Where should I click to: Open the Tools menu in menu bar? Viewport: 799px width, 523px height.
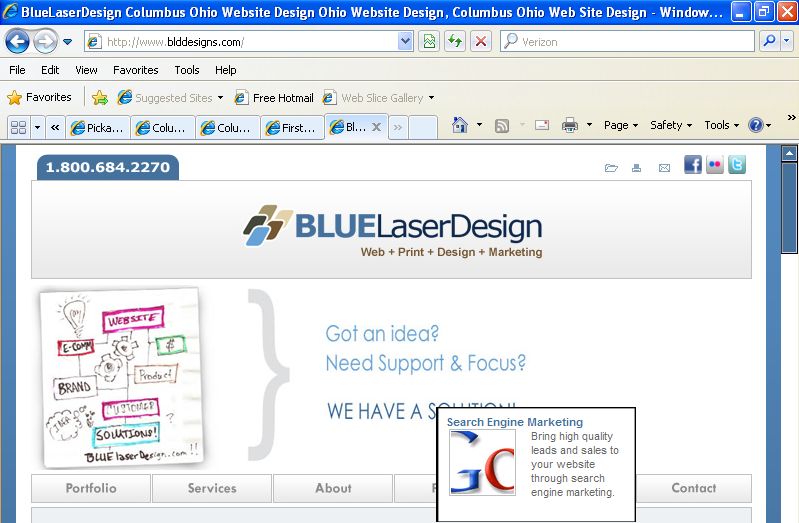[x=187, y=70]
